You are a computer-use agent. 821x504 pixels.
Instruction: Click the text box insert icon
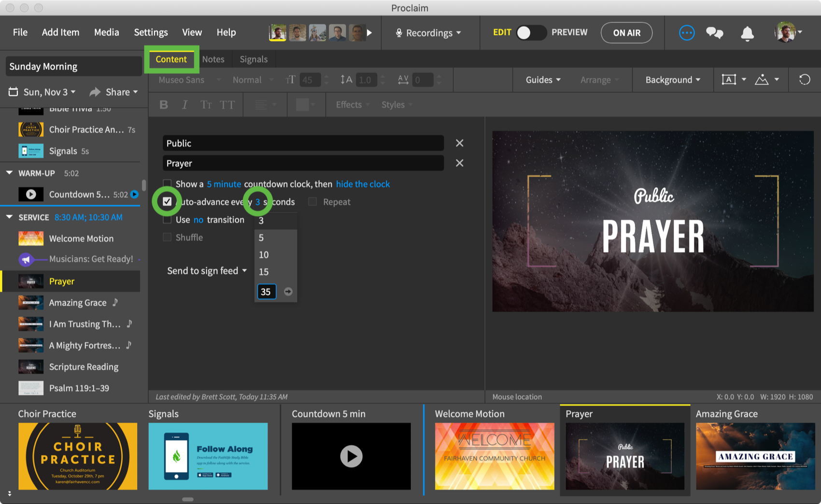[x=729, y=80]
